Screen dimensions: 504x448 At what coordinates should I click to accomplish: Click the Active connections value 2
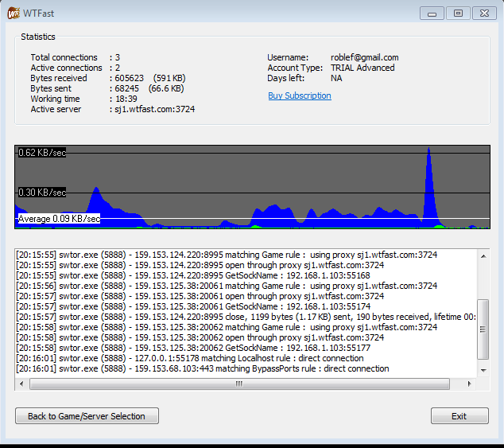118,68
